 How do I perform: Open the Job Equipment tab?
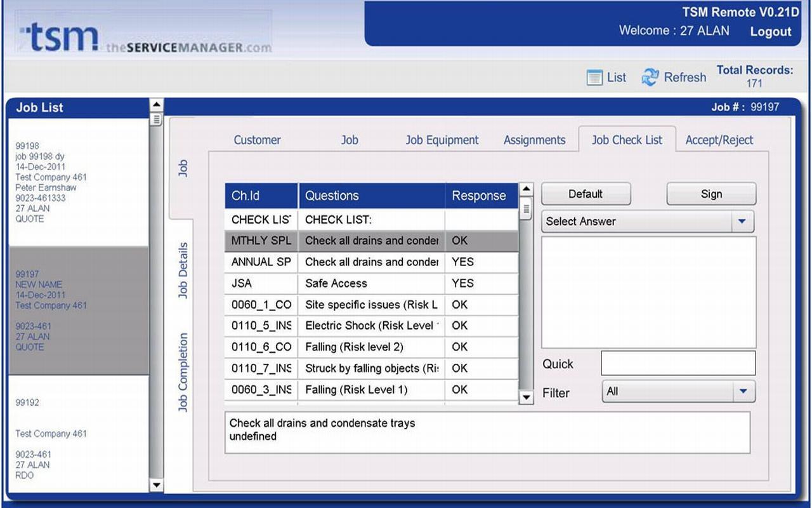(442, 140)
